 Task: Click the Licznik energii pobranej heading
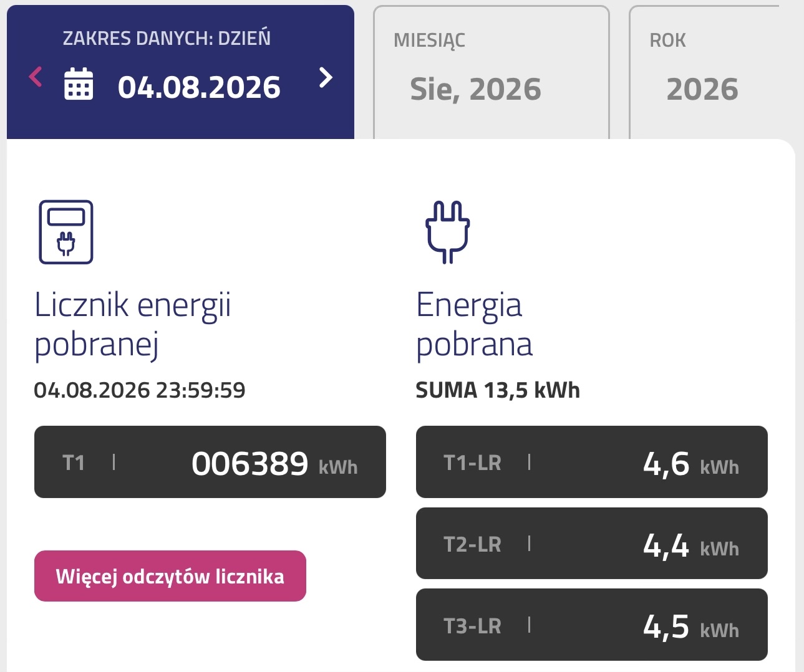[132, 325]
